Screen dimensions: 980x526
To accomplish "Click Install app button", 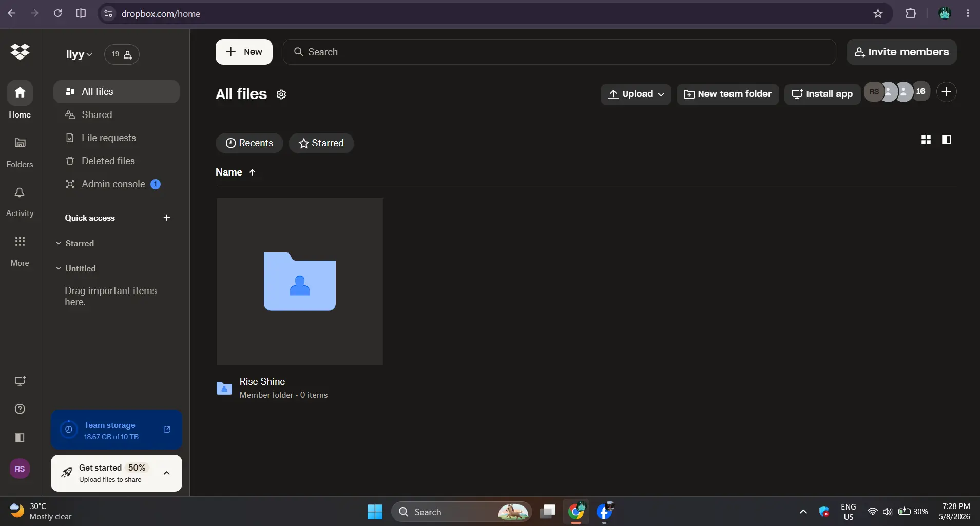I will click(822, 94).
